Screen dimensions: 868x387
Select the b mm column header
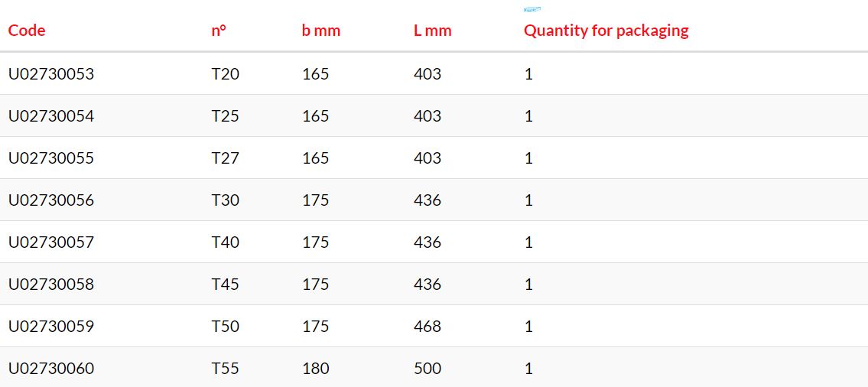coord(321,30)
